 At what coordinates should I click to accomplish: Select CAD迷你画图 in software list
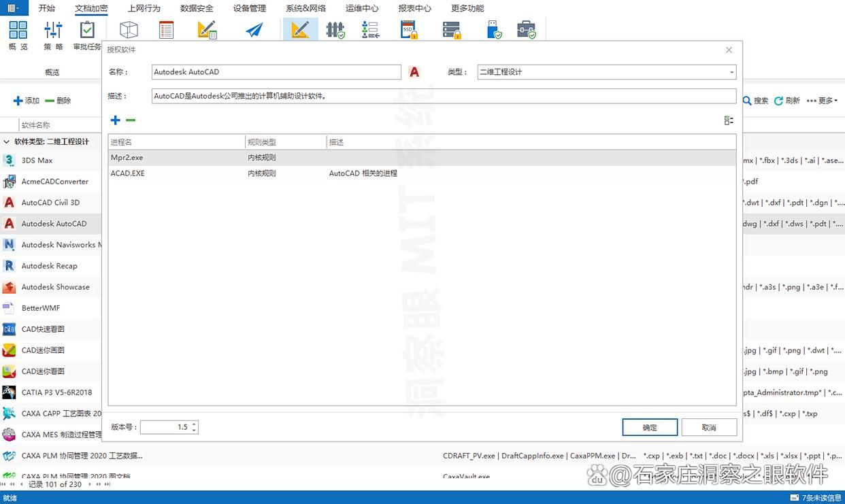43,350
